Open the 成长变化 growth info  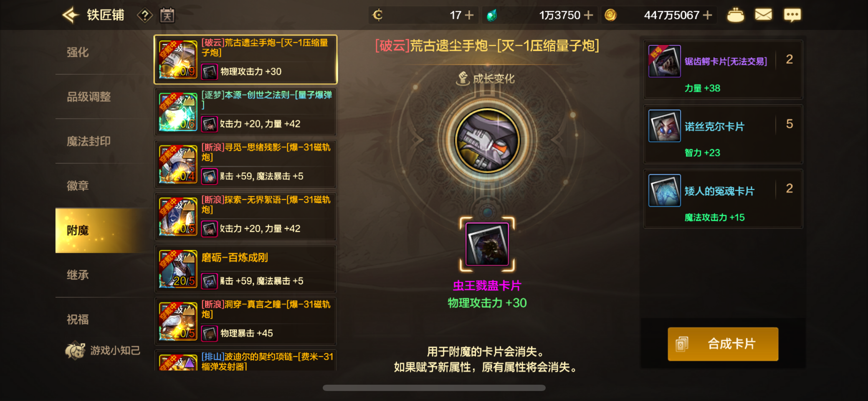point(486,79)
